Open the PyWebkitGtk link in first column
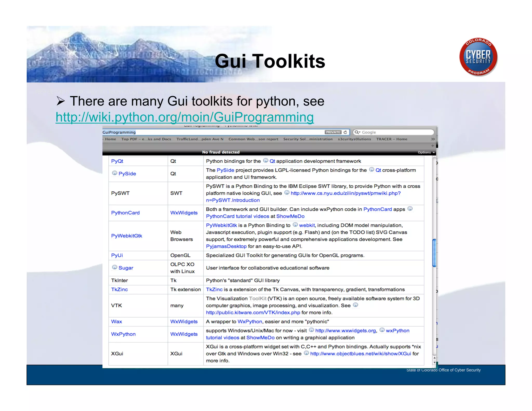Screen dimensions: 532x411 pyautogui.click(x=127, y=236)
